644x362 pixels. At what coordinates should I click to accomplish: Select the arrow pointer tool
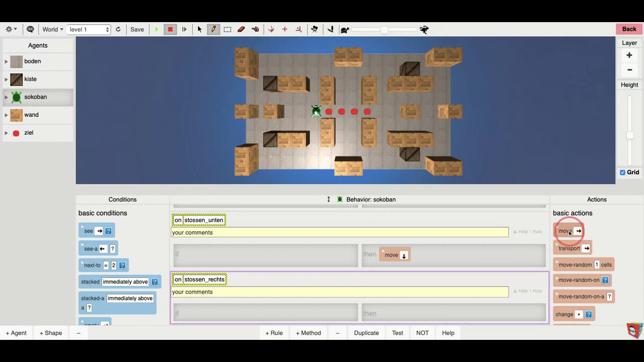(199, 29)
